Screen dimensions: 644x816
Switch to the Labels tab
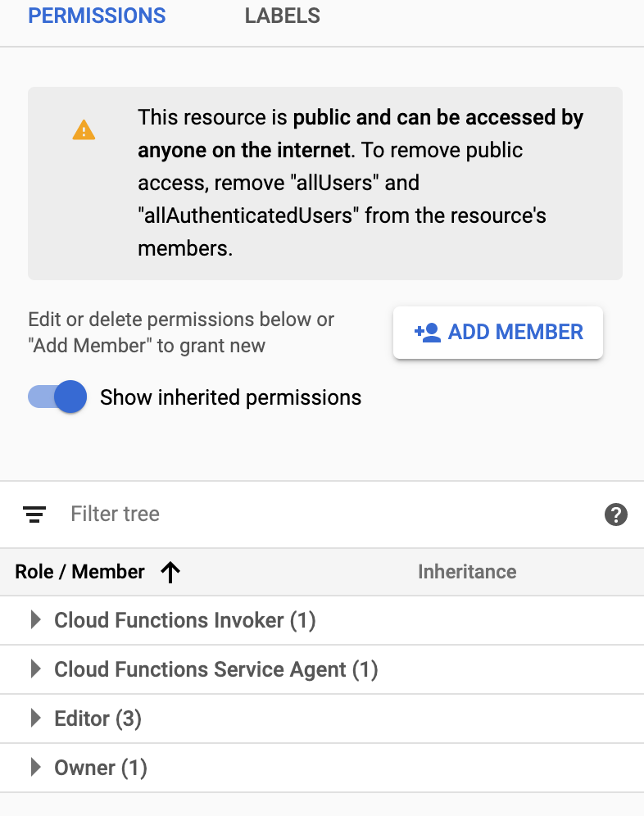283,16
